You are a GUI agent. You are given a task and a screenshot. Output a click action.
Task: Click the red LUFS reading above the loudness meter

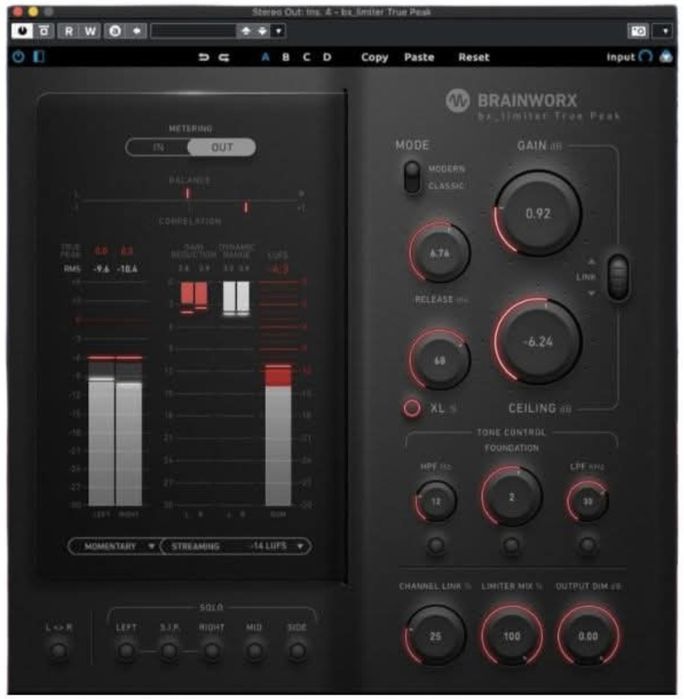pos(277,269)
